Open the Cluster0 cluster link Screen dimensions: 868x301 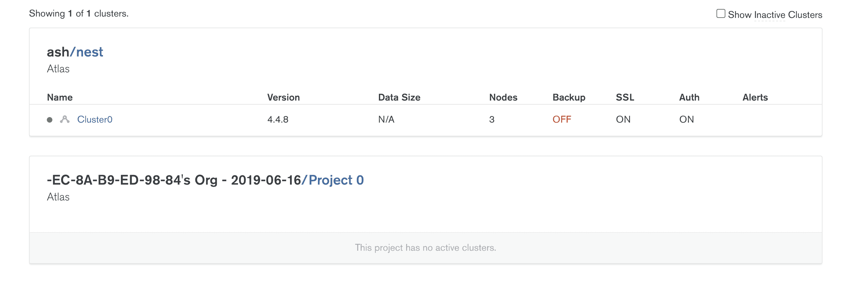pos(95,120)
